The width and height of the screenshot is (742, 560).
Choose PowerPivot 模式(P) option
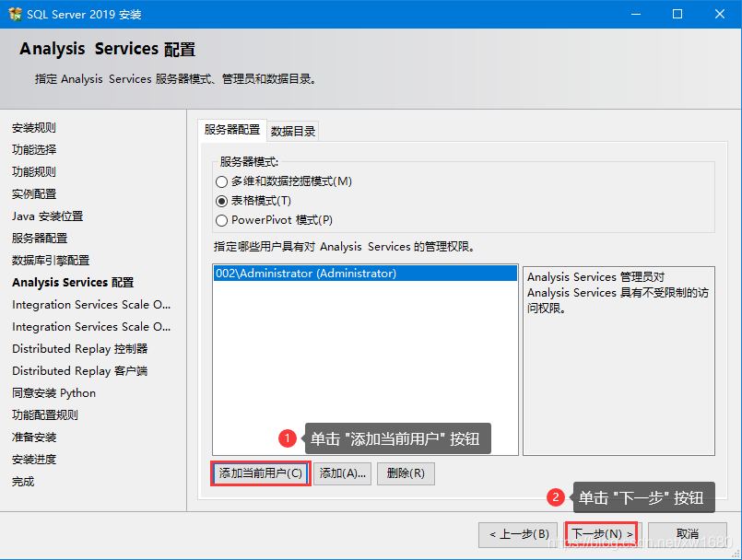221,220
